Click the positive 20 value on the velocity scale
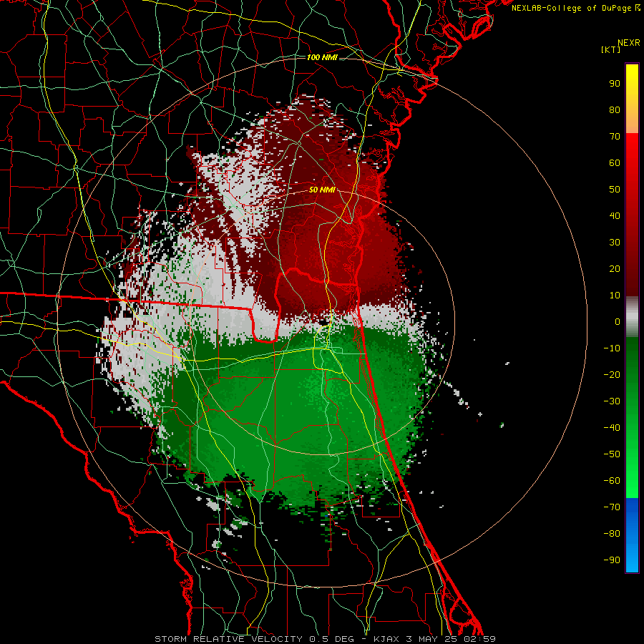The height and width of the screenshot is (644, 644). tap(615, 269)
